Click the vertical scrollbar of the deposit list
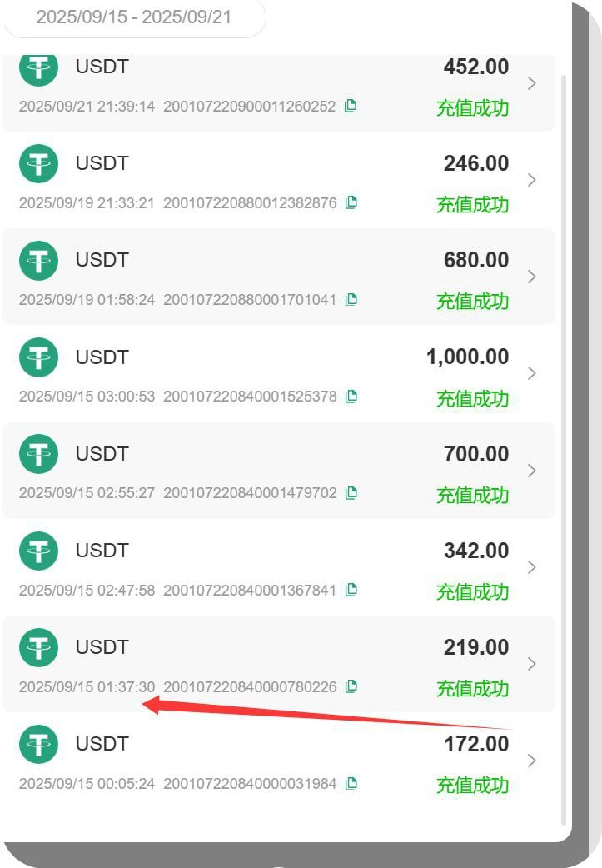 pos(564,448)
